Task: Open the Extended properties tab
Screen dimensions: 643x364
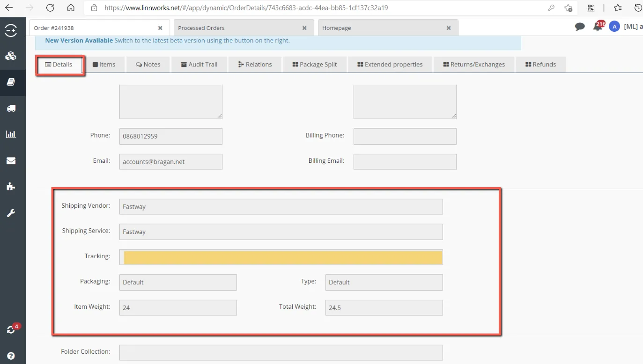Action: pyautogui.click(x=390, y=65)
